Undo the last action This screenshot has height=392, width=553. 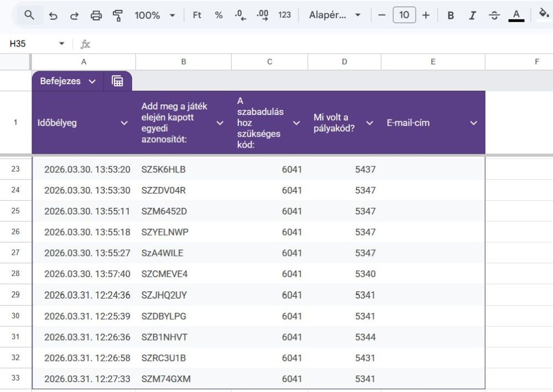[53, 15]
